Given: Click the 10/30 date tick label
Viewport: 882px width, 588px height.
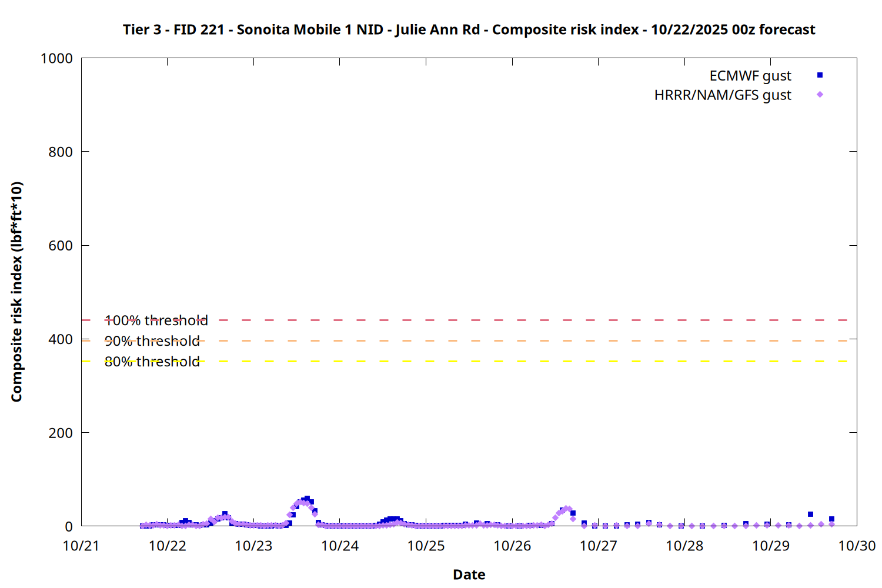Looking at the screenshot, I should [x=857, y=546].
